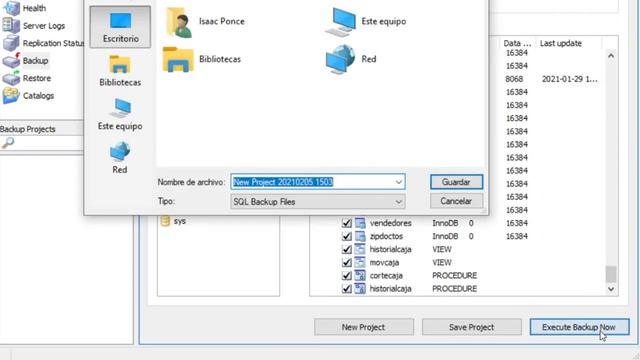Sort by the Data column header
Screen dimensions: 640x360
[517, 43]
